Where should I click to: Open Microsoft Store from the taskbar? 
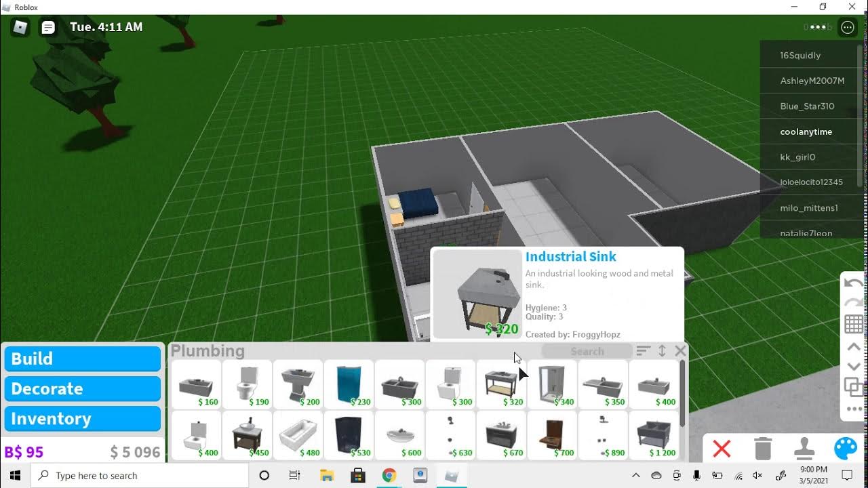point(358,475)
